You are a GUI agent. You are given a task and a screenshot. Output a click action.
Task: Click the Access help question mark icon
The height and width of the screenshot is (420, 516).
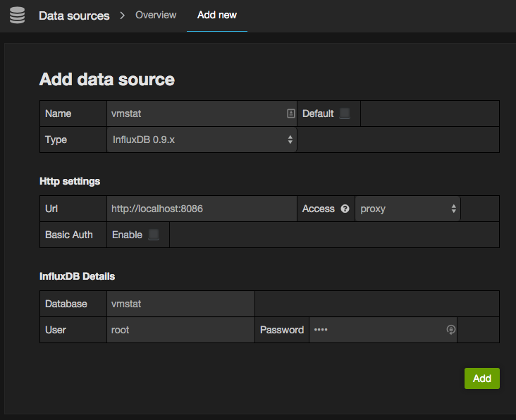[345, 209]
